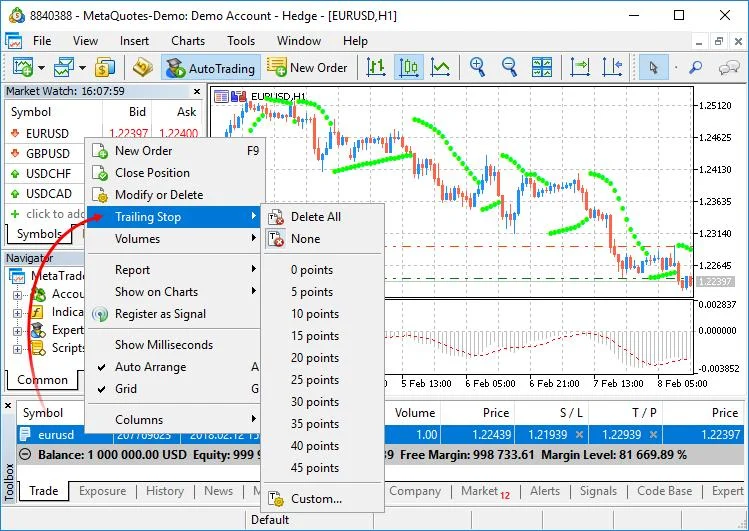Click the Zoom In magnifier icon
The height and width of the screenshot is (531, 749).
[x=477, y=67]
